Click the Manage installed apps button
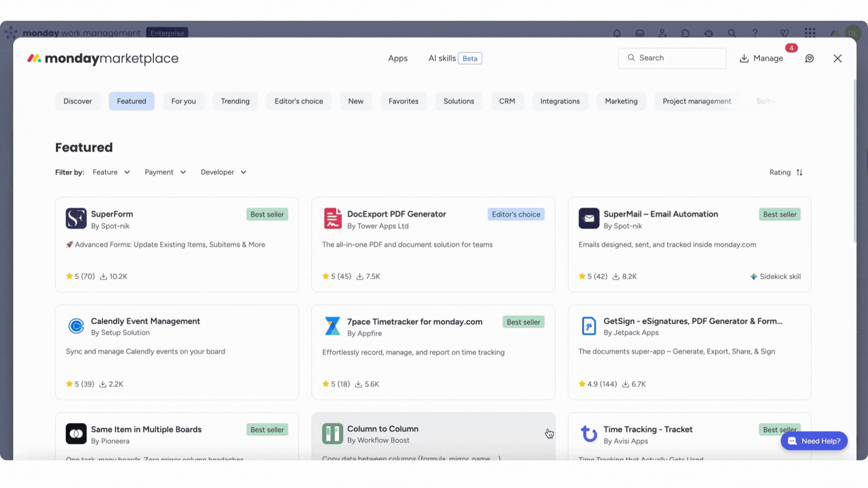This screenshot has width=868, height=488. click(x=761, y=58)
